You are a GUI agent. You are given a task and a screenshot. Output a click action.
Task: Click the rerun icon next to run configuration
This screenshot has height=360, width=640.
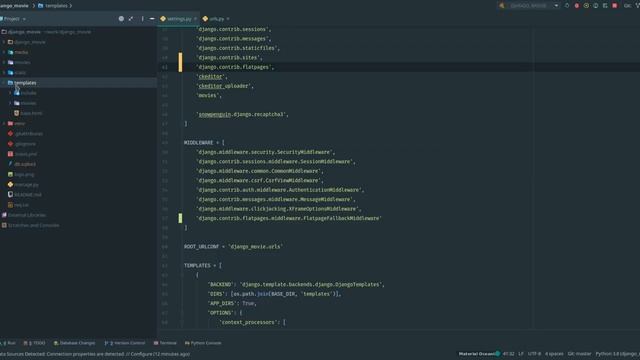567,6
